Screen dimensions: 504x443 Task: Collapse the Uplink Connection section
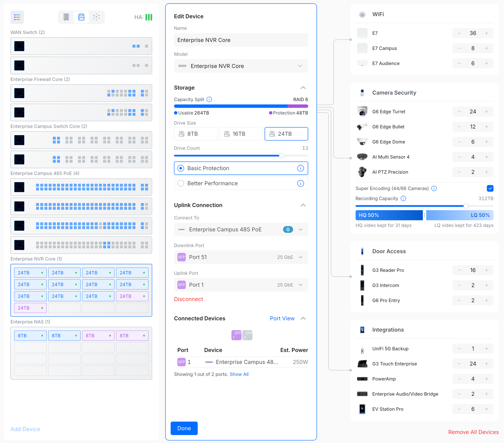(303, 205)
